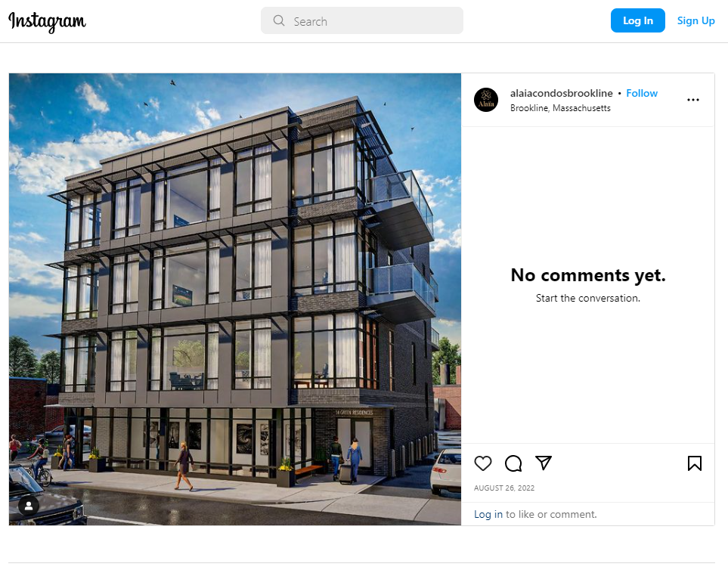Click the No comments yet heading
The height and width of the screenshot is (573, 728).
click(x=588, y=275)
